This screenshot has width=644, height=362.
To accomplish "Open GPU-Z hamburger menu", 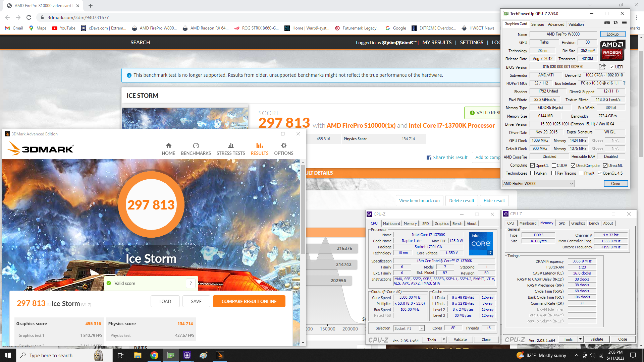I will pyautogui.click(x=624, y=23).
